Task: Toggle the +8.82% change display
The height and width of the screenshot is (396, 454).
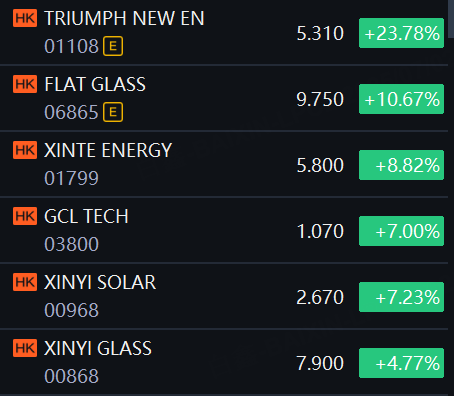Action: click(401, 165)
